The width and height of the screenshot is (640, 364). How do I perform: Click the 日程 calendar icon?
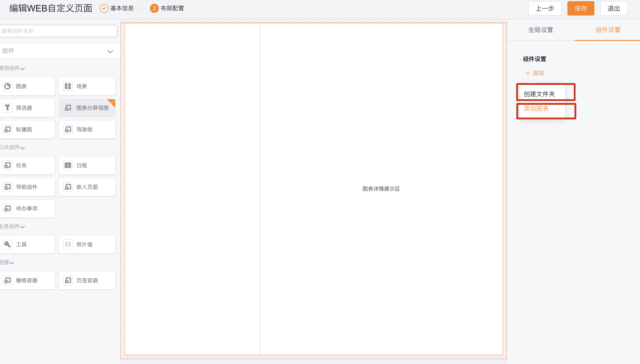pyautogui.click(x=68, y=165)
